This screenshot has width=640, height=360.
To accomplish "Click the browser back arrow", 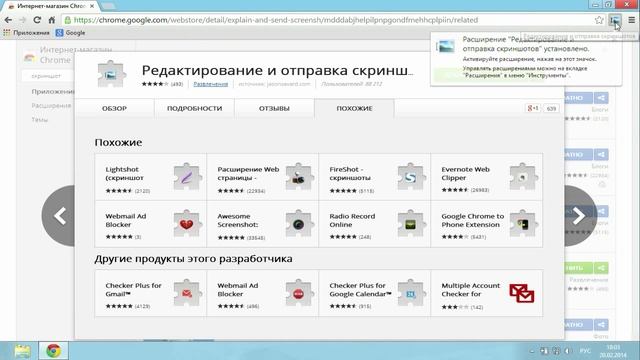I will (8, 20).
